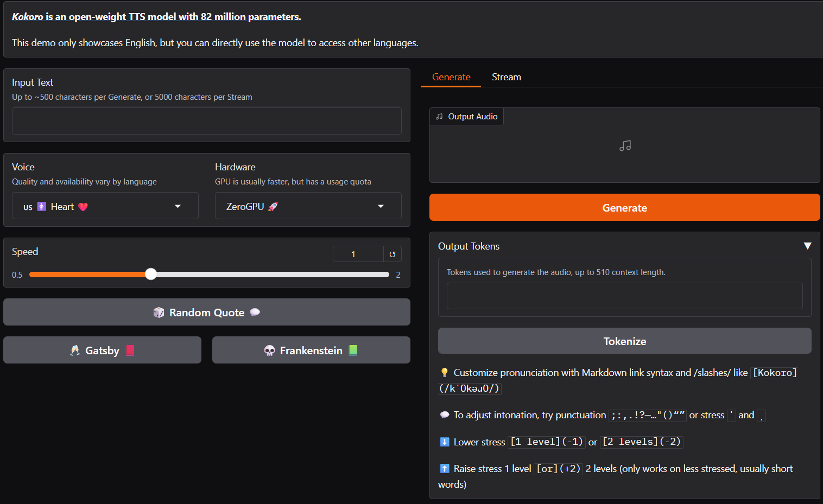Image resolution: width=823 pixels, height=504 pixels.
Task: Select the Generate tab
Action: click(x=451, y=77)
